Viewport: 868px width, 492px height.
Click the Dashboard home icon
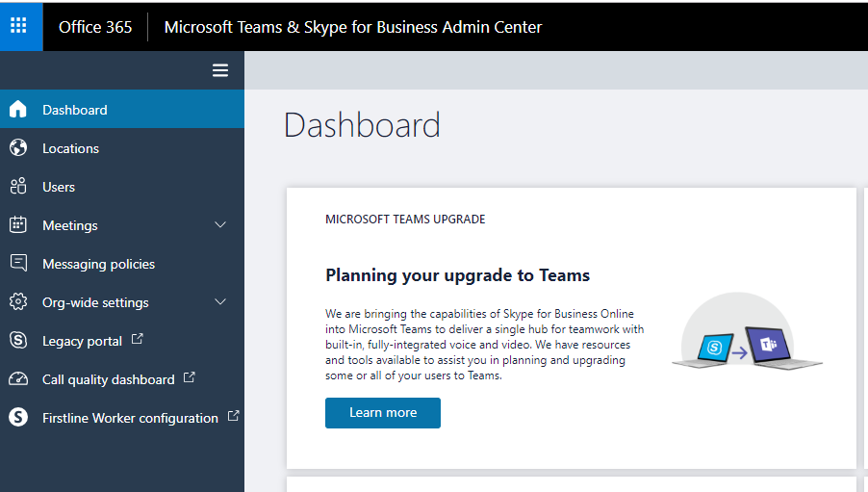17,110
